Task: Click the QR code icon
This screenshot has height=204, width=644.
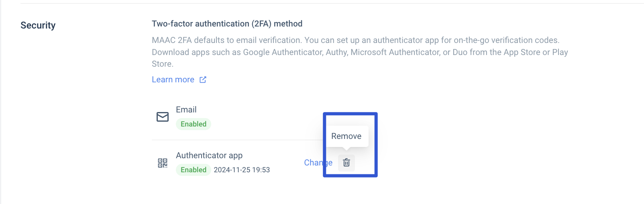Action: pyautogui.click(x=163, y=163)
